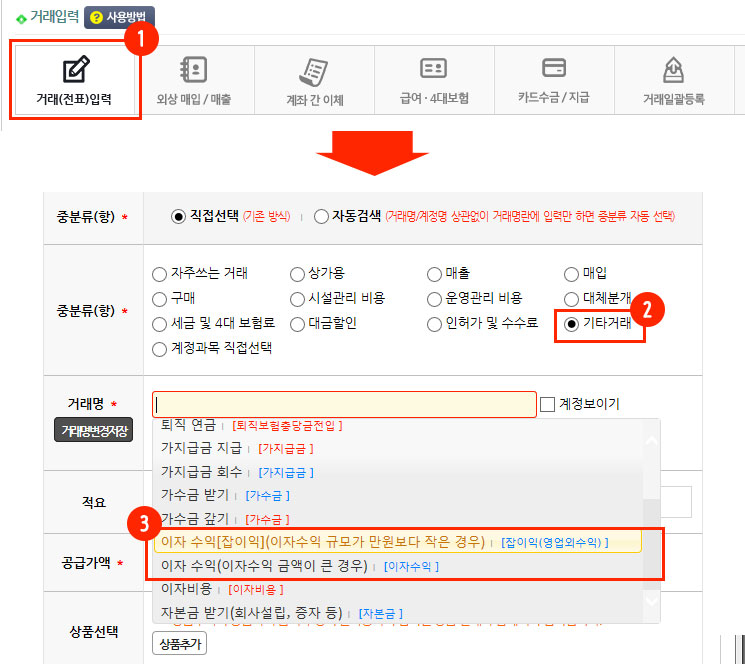The image size is (745, 664).
Task: Select 이자비용 entry in the list
Action: tap(189, 589)
